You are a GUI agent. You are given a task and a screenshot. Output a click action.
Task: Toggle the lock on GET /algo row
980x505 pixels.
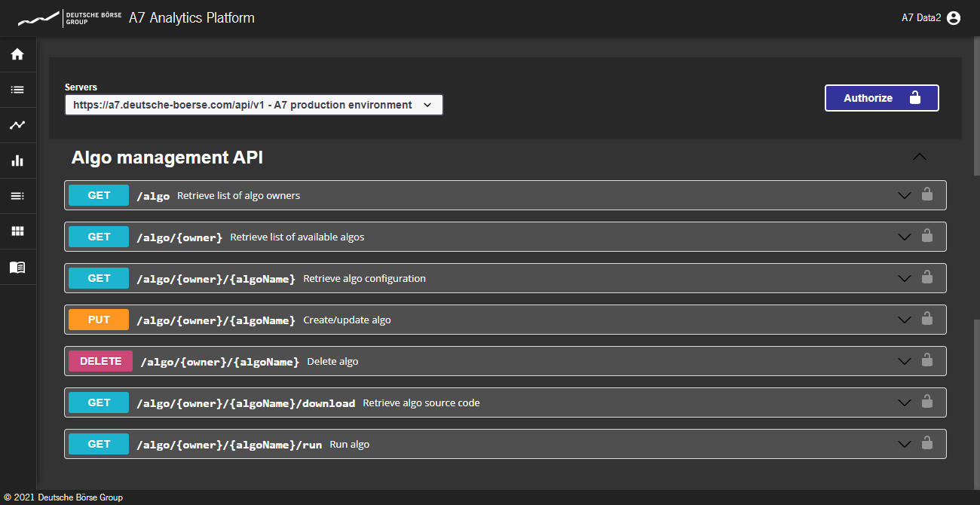[x=927, y=195]
